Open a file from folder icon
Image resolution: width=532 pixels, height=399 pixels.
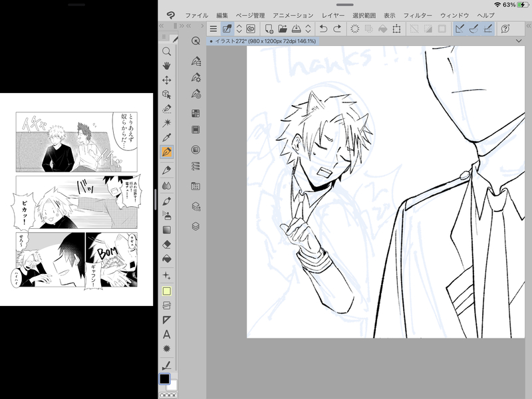coord(283,29)
